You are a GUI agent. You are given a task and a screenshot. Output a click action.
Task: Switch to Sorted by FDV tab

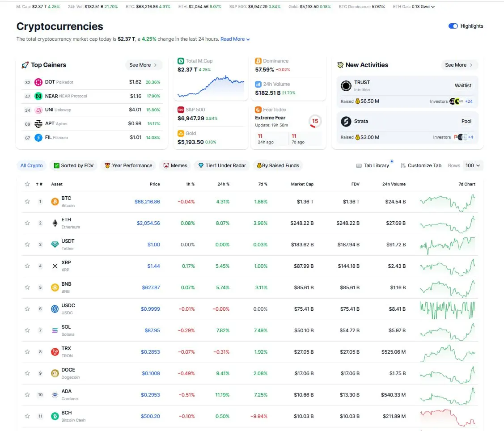[x=74, y=165]
